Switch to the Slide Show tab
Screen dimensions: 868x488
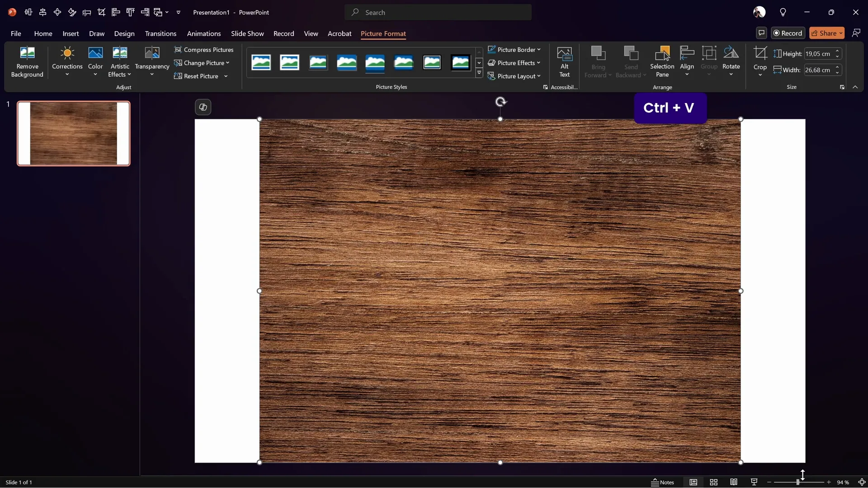coord(247,33)
